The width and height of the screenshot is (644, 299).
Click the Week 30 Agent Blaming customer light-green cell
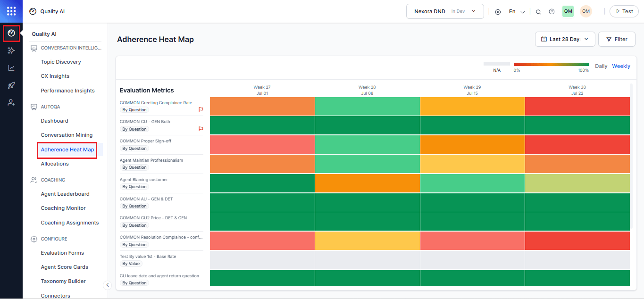[x=577, y=183]
